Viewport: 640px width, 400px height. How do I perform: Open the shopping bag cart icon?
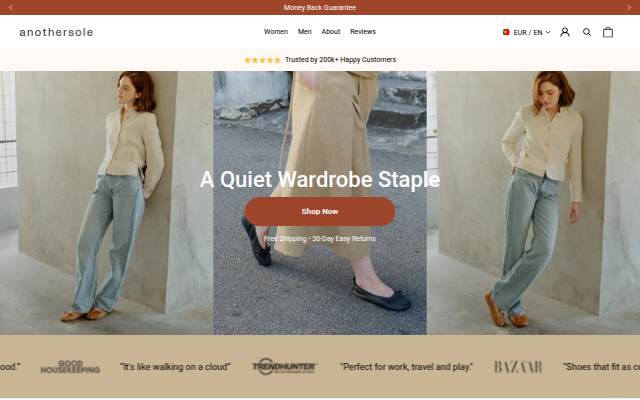[608, 32]
